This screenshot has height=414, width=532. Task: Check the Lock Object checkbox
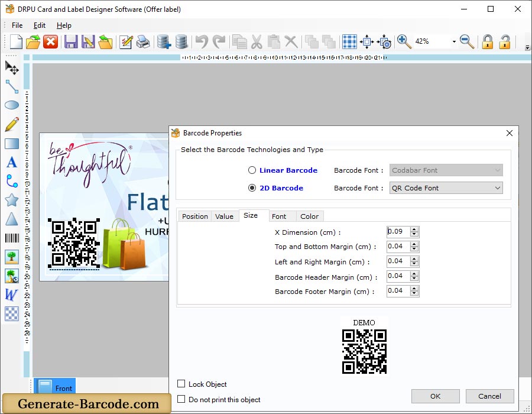[181, 384]
